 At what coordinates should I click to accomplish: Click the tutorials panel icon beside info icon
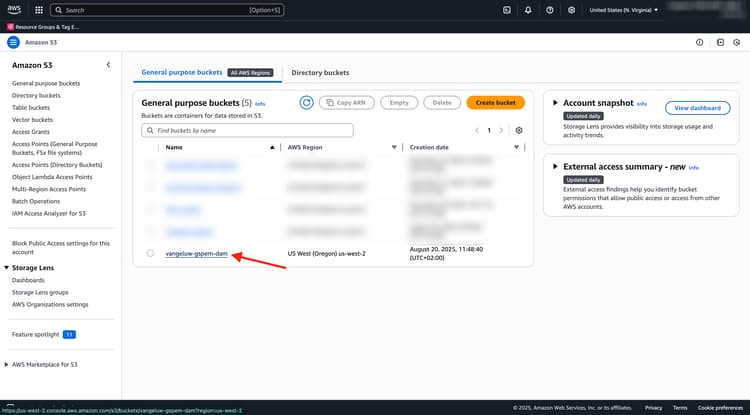720,43
